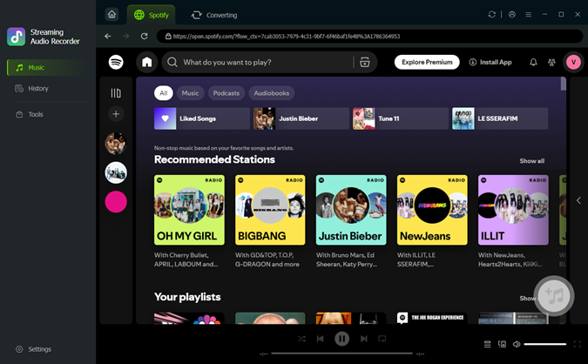Click the page vertical scrollbar
The width and height of the screenshot is (588, 364).
(564, 84)
